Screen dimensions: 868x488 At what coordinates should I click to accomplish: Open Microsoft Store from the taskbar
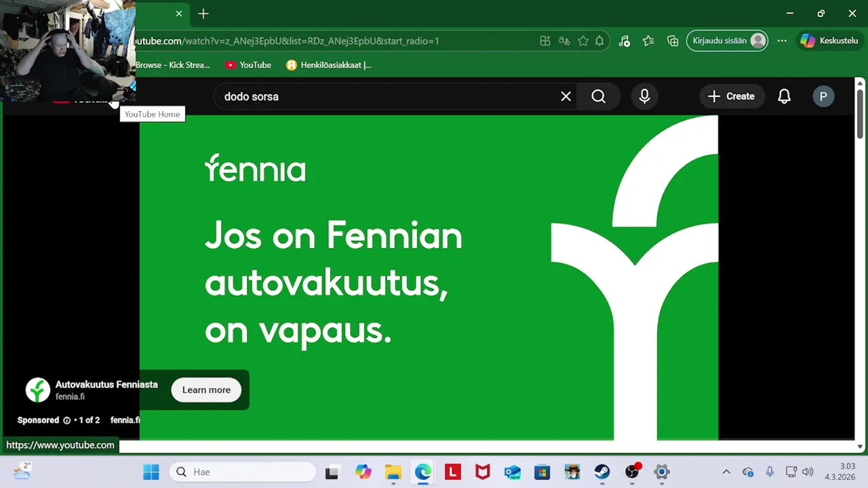click(542, 472)
